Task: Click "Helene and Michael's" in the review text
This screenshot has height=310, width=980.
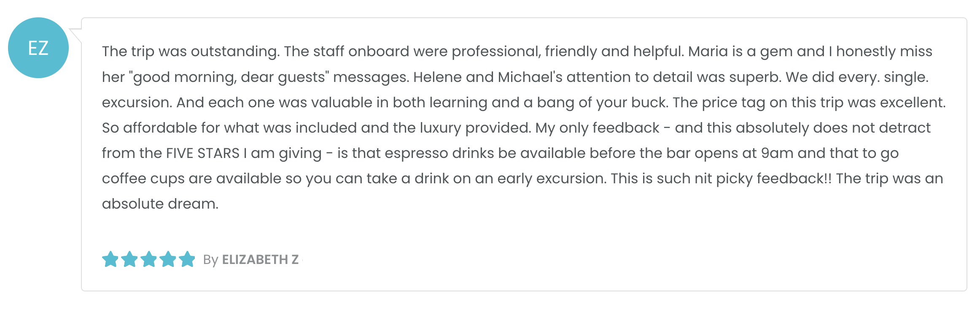Action: click(x=488, y=77)
